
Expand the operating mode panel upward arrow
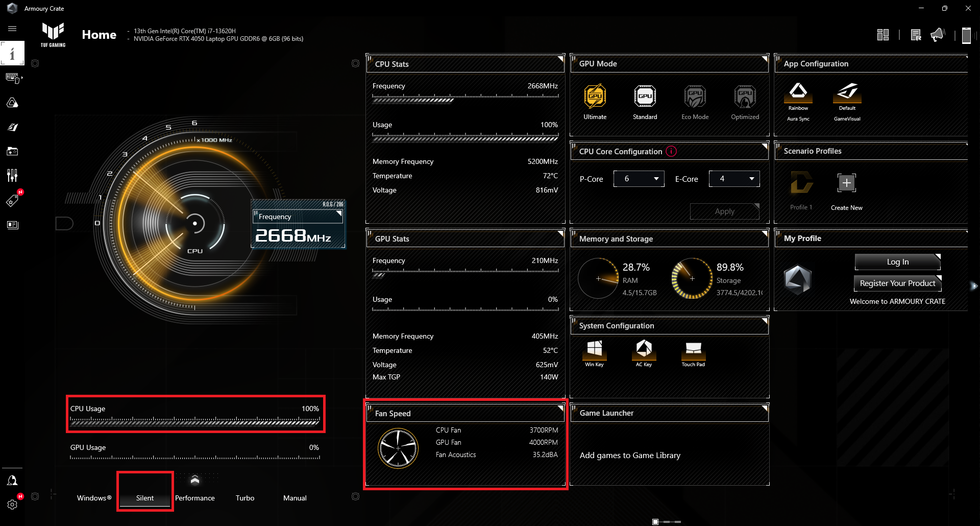click(x=195, y=480)
